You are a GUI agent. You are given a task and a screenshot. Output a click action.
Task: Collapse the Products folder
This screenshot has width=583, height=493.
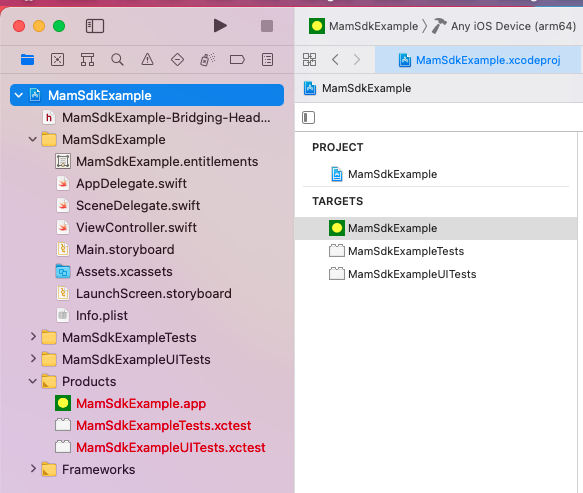pyautogui.click(x=33, y=381)
